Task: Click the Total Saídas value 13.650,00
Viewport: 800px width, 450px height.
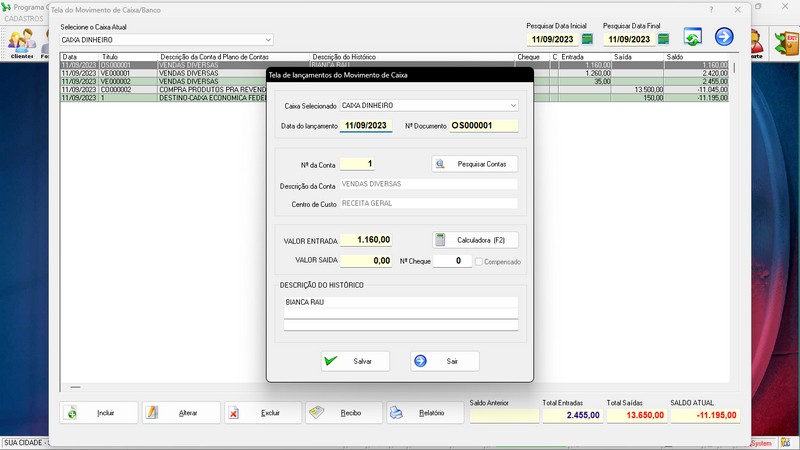Action: point(637,415)
